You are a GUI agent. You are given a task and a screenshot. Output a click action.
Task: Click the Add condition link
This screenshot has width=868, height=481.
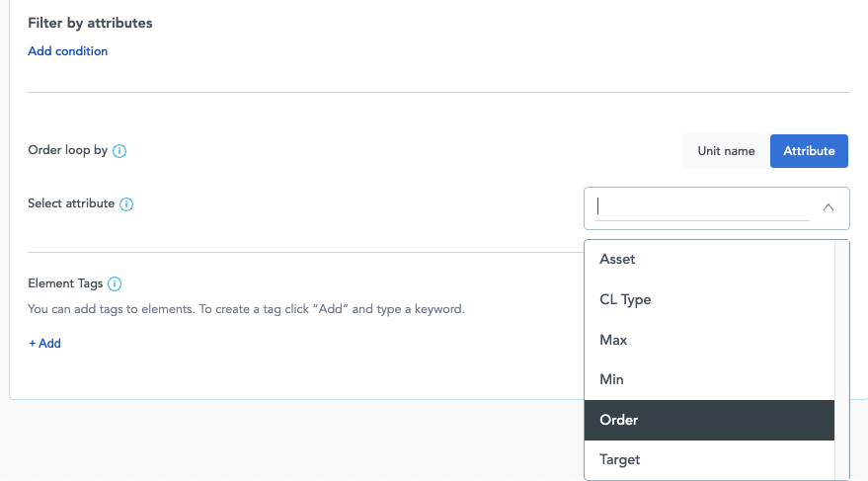pyautogui.click(x=68, y=51)
